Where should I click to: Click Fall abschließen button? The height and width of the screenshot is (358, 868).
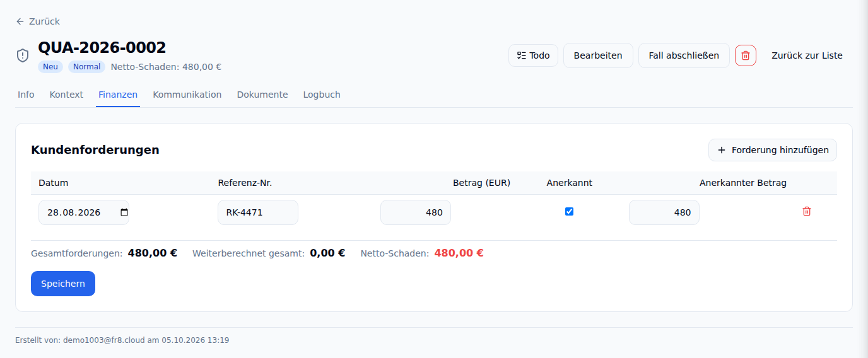(684, 55)
